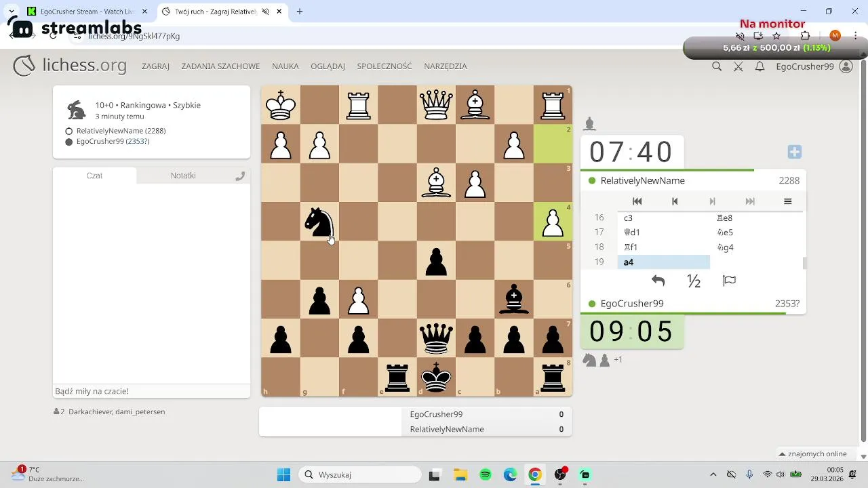Open browser extensions puzzle icon
868x488 pixels.
coord(806,36)
